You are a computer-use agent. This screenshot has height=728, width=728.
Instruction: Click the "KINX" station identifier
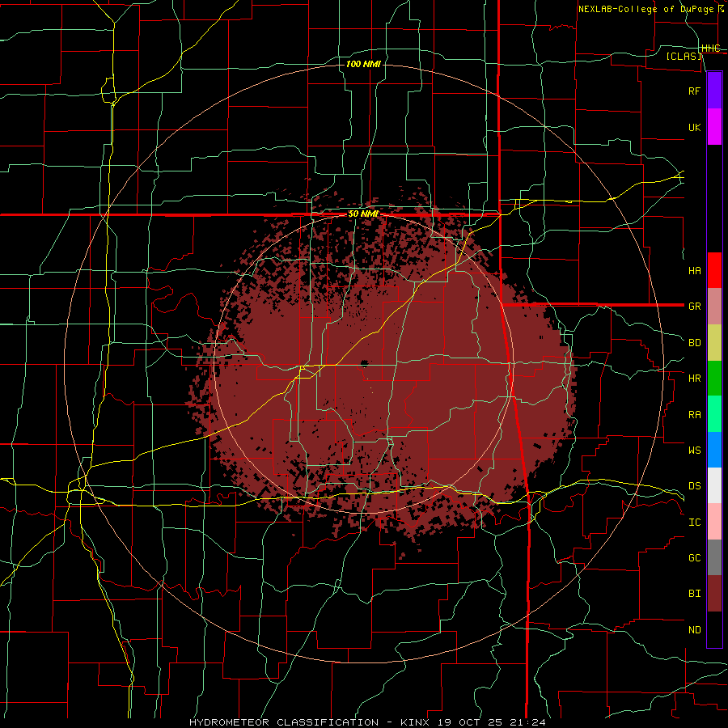[415, 722]
